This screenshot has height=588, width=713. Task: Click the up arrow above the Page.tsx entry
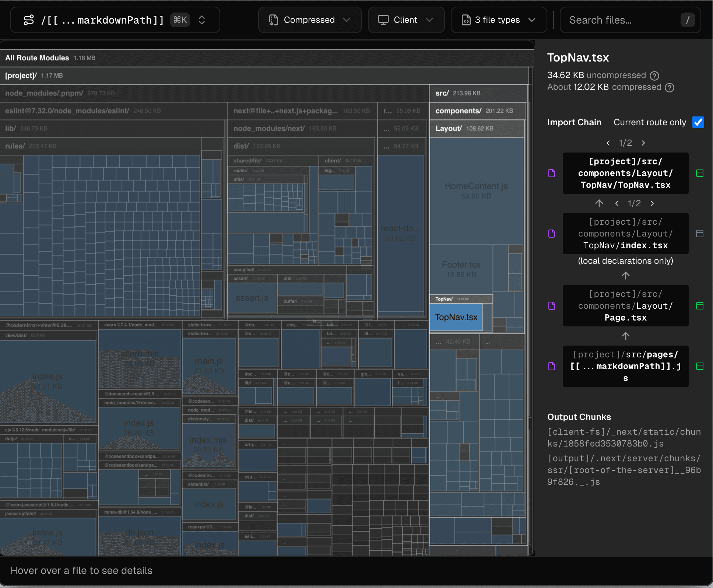625,276
